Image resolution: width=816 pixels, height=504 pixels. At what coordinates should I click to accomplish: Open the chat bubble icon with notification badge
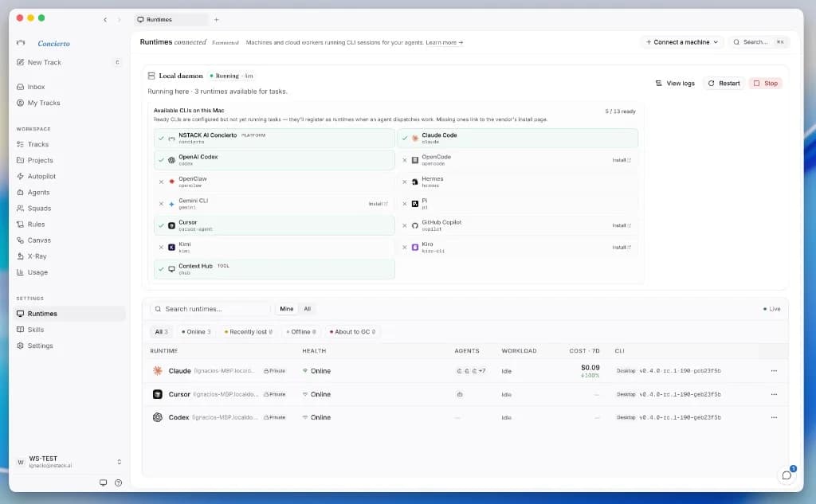(x=787, y=475)
